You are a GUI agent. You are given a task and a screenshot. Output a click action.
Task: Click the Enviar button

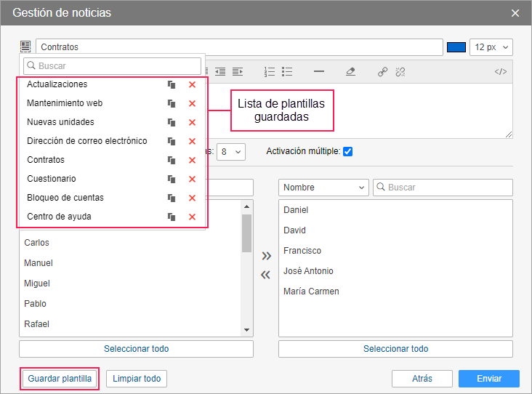tap(488, 379)
